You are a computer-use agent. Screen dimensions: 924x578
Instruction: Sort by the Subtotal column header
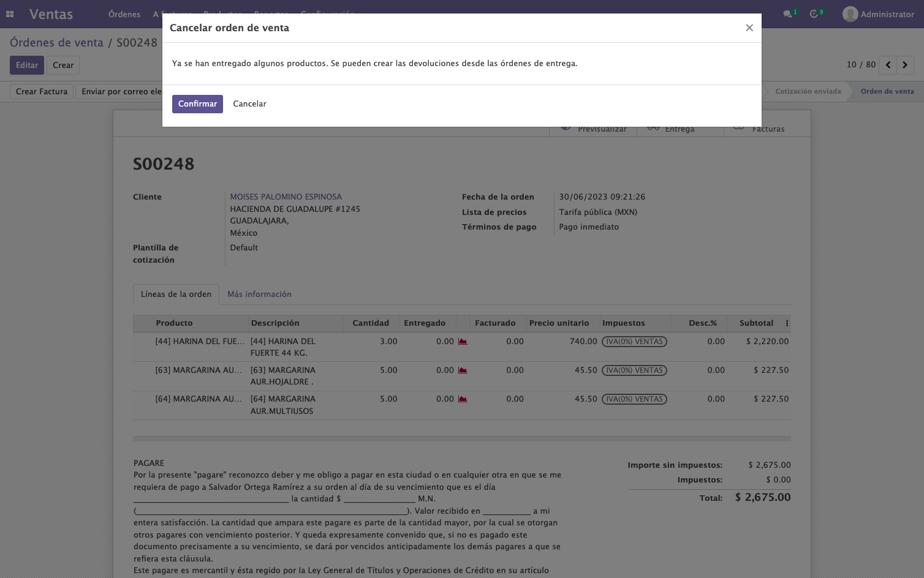pyautogui.click(x=756, y=323)
